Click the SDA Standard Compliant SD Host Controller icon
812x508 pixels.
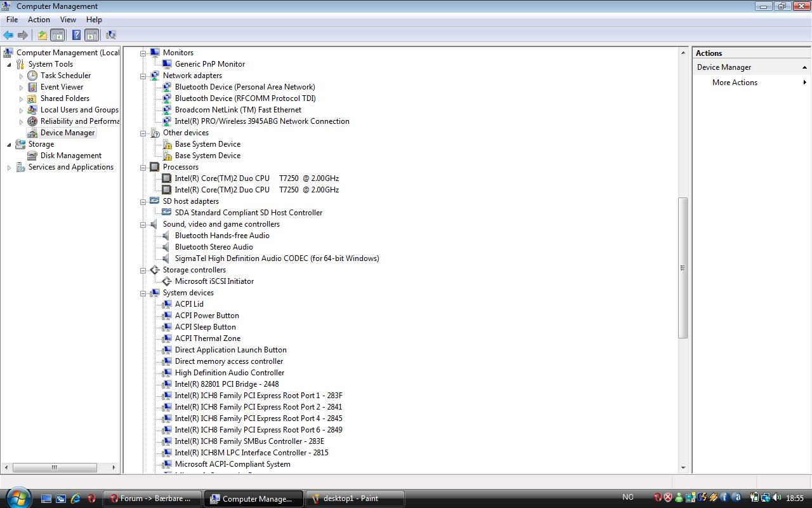point(167,213)
